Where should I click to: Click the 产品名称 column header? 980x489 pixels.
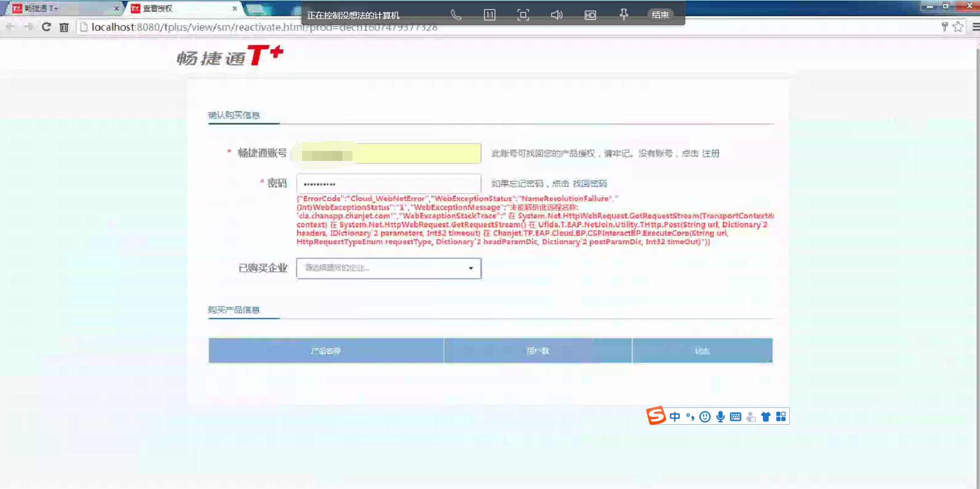[326, 351]
